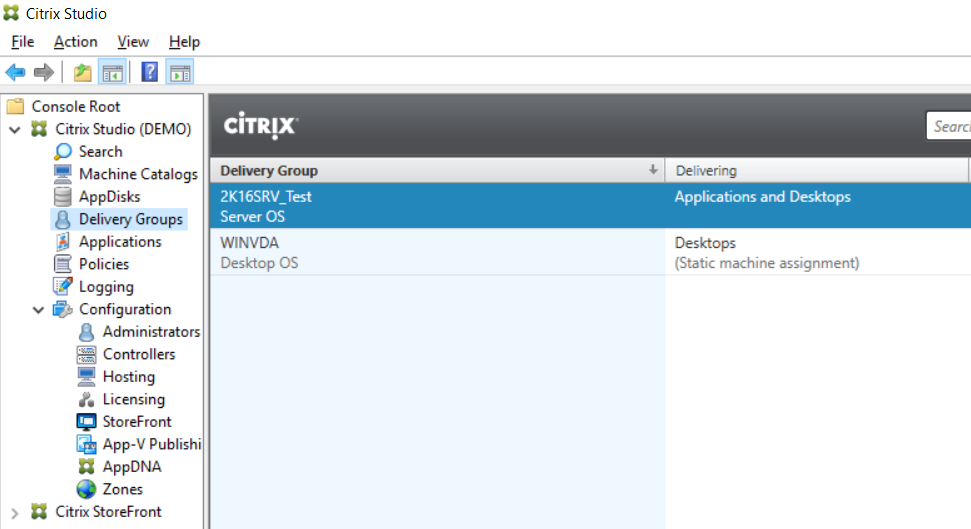Click the Up one level folder icon
This screenshot has width=971, height=529.
[82, 72]
